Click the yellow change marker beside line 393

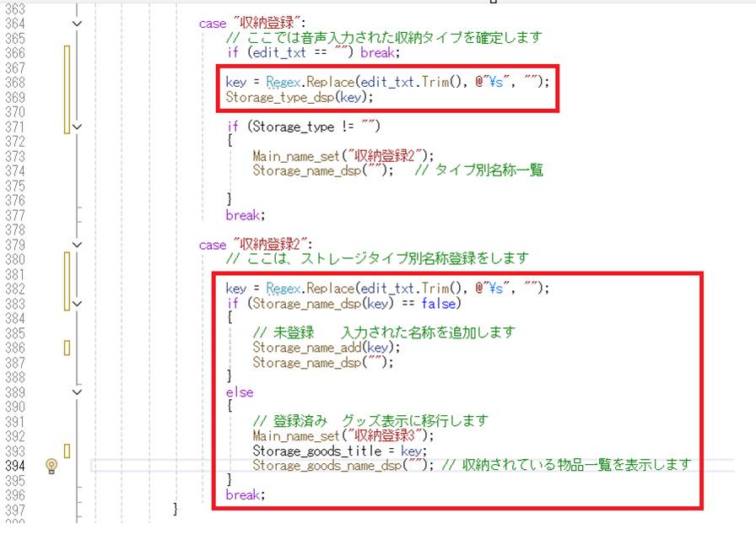[x=67, y=451]
